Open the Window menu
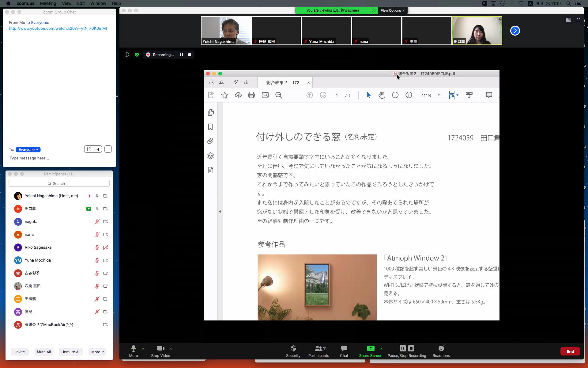The image size is (588, 368). pos(98,3)
